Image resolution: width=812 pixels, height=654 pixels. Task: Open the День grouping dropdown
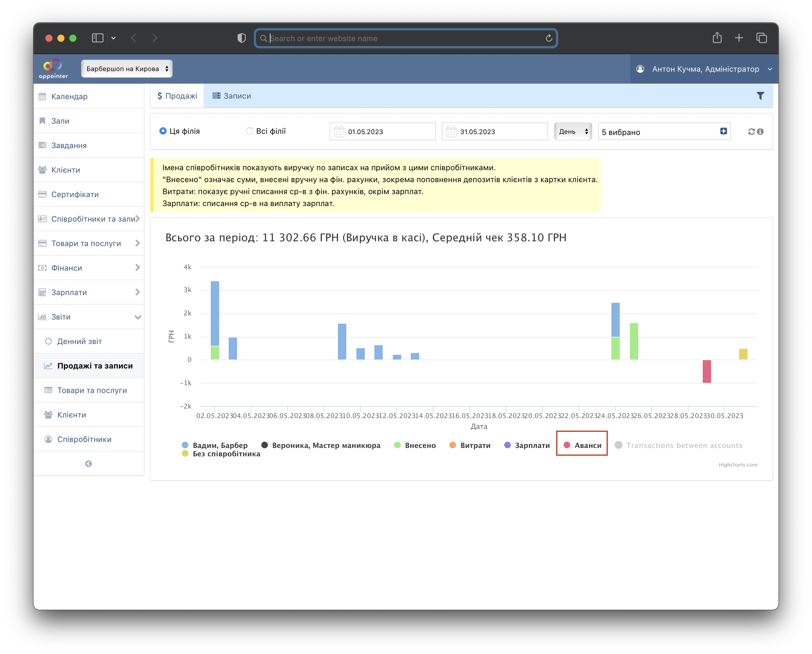(x=573, y=131)
